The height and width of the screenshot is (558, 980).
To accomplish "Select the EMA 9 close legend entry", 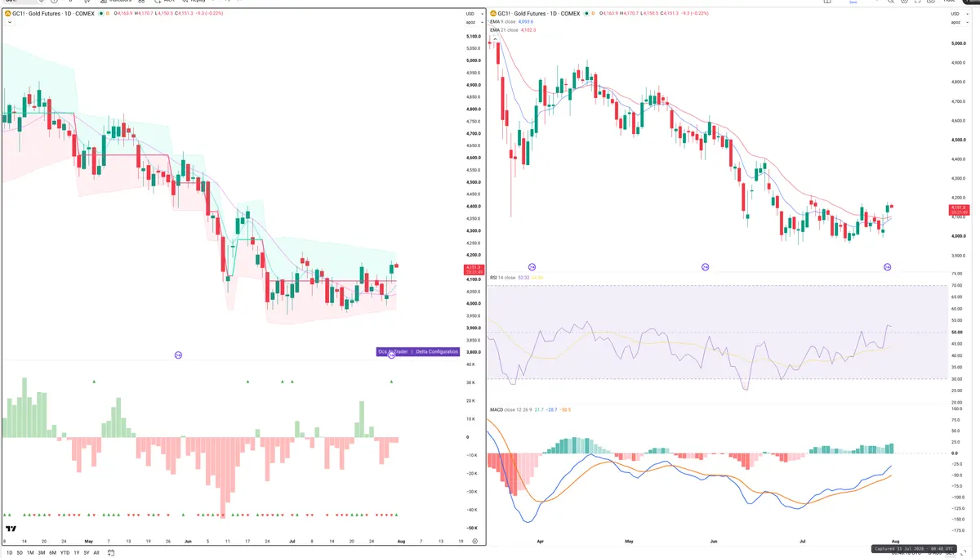I will click(x=502, y=22).
